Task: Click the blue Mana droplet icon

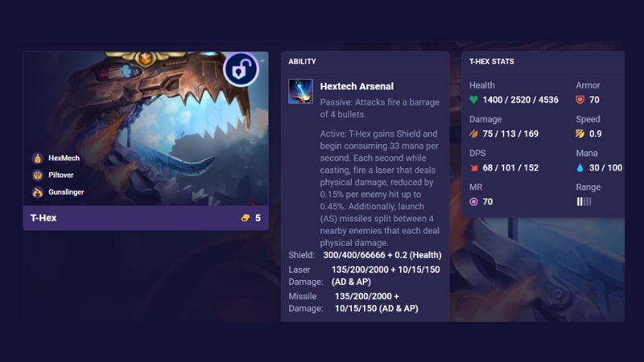Action: click(x=580, y=167)
